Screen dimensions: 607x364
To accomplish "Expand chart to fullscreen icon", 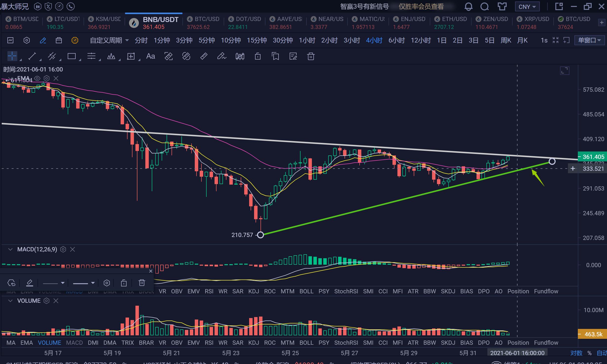I will 564,71.
